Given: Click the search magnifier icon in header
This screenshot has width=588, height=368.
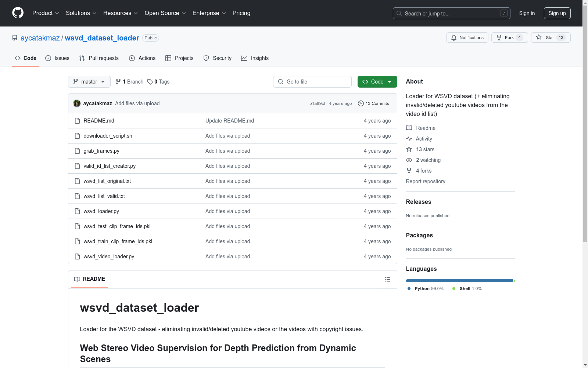Looking at the screenshot, I should pyautogui.click(x=399, y=13).
